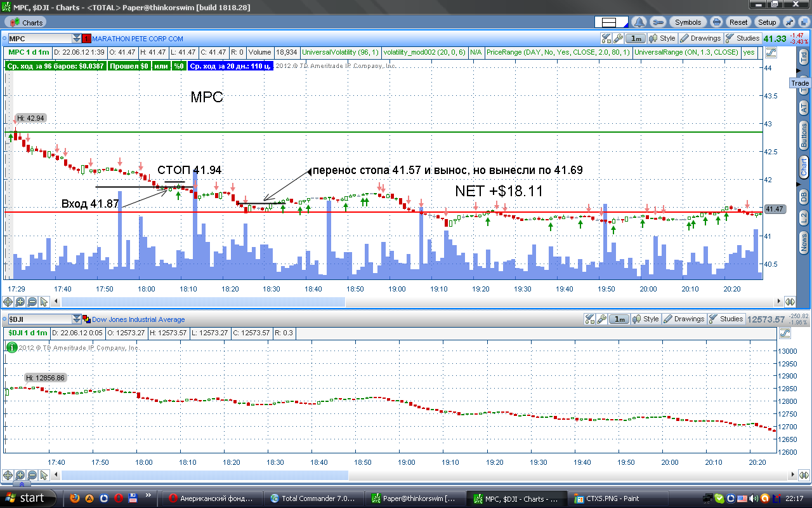Zoom in on $DJI chart
The height and width of the screenshot is (508, 812).
pos(20,475)
